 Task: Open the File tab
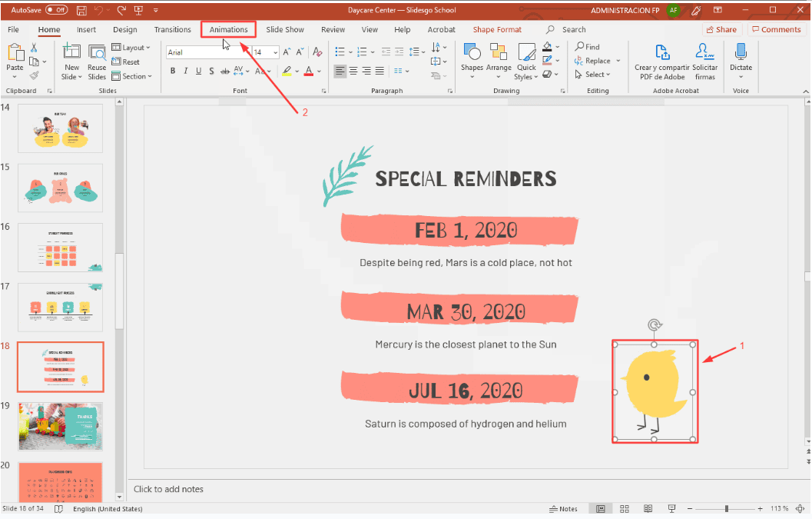click(x=14, y=29)
